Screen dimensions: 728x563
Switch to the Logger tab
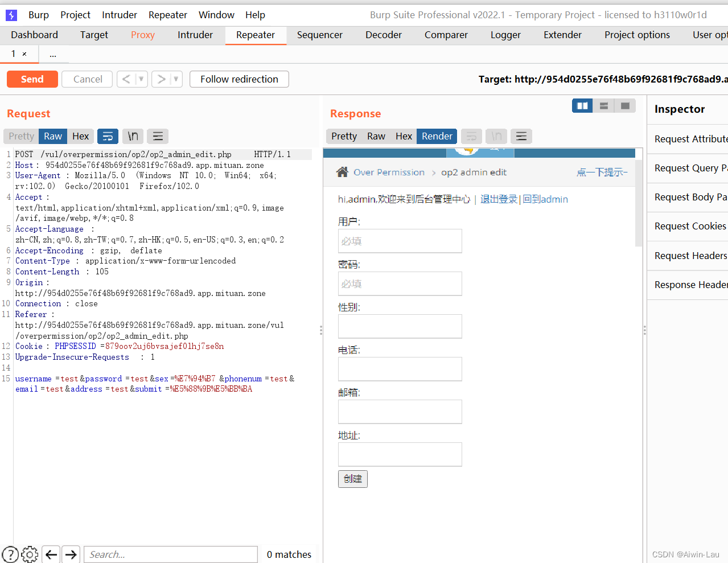point(505,35)
